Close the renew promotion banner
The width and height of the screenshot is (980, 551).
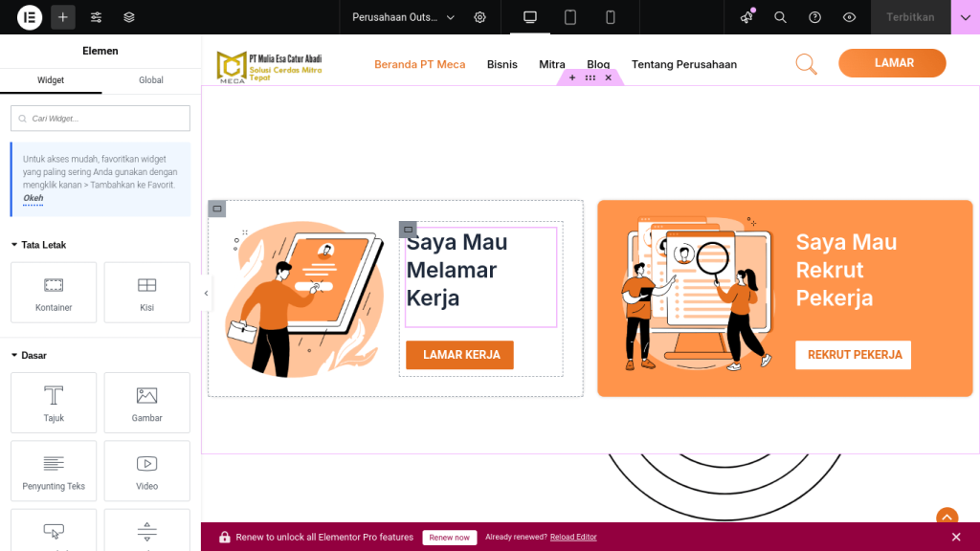click(956, 538)
